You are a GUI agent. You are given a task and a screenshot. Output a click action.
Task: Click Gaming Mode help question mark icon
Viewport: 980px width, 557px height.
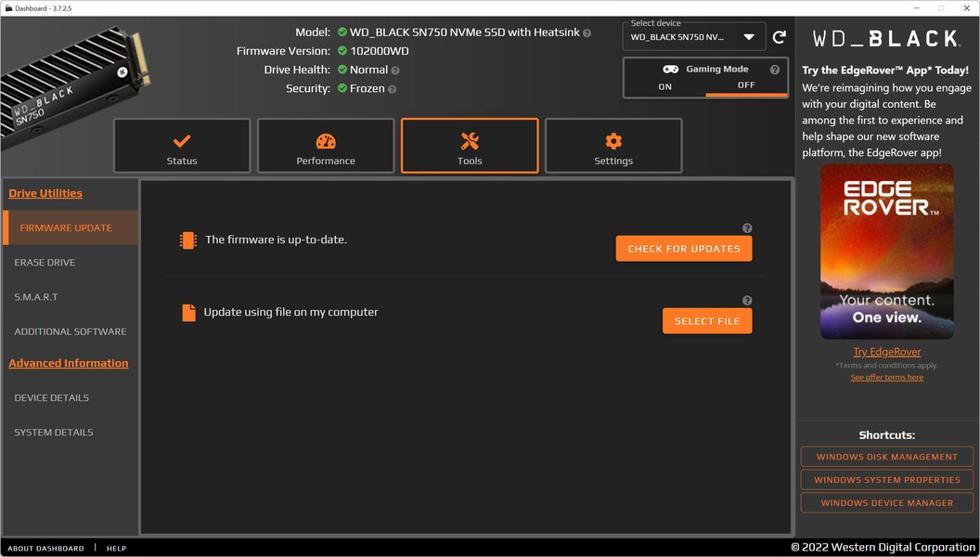[x=775, y=70]
